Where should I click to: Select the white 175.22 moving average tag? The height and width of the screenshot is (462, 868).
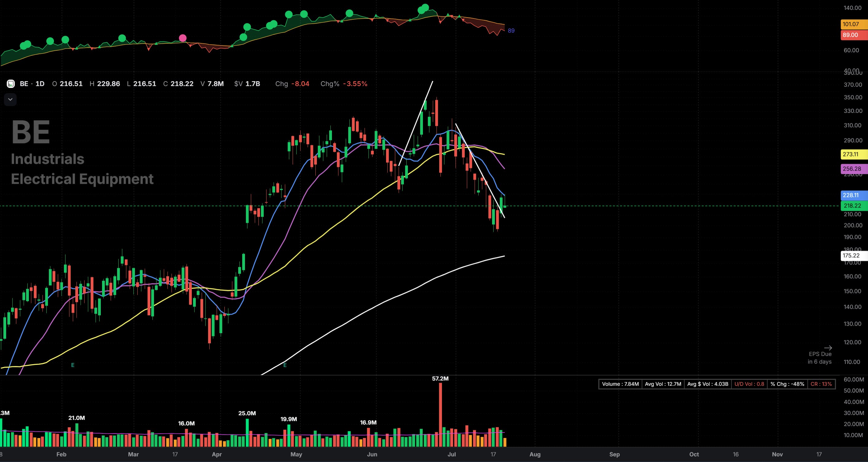(x=854, y=255)
